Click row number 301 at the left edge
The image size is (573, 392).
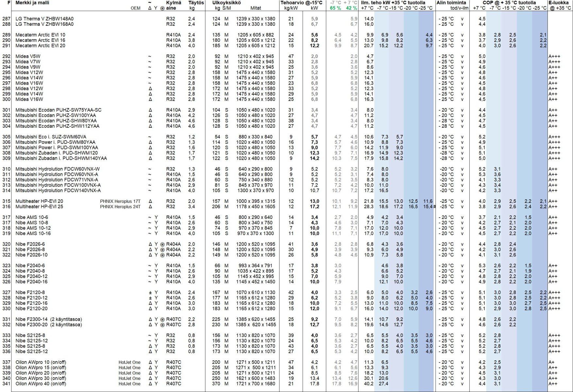[x=6, y=110]
